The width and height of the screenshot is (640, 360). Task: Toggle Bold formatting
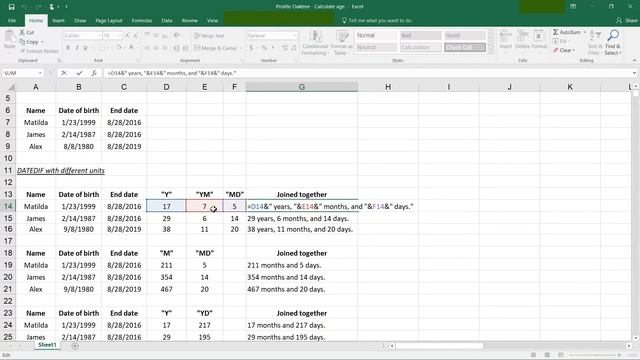(68, 48)
